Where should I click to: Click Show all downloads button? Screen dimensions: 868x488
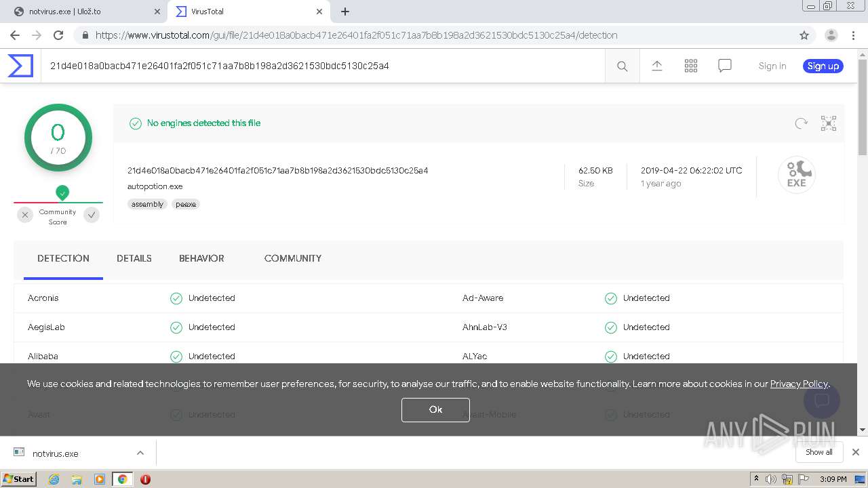click(819, 452)
